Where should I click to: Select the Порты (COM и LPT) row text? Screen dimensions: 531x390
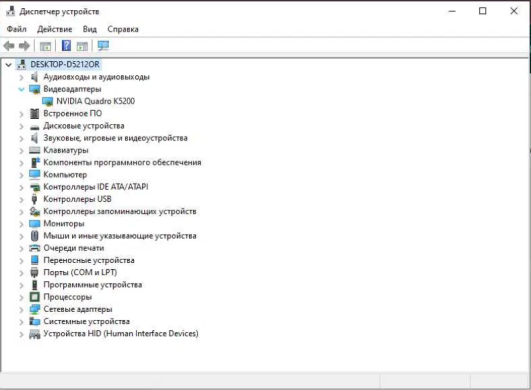point(80,272)
